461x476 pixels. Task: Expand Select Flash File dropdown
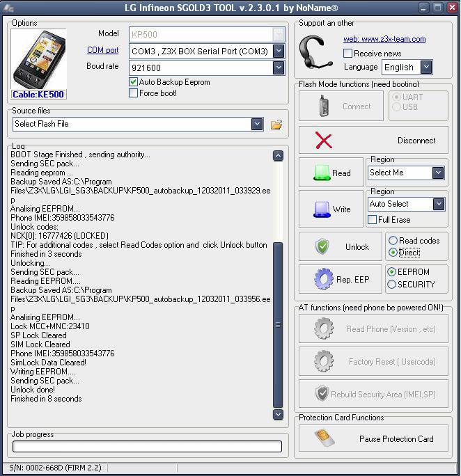tap(257, 124)
